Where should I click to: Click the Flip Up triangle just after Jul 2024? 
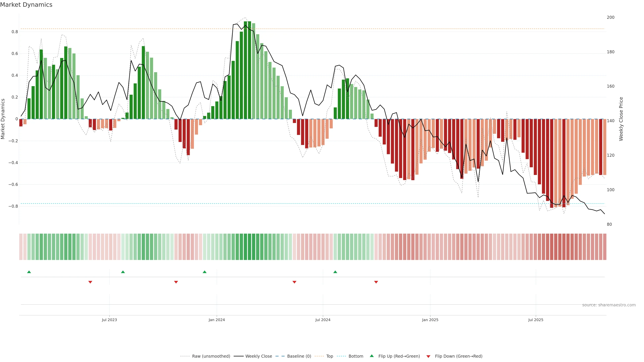(x=335, y=272)
